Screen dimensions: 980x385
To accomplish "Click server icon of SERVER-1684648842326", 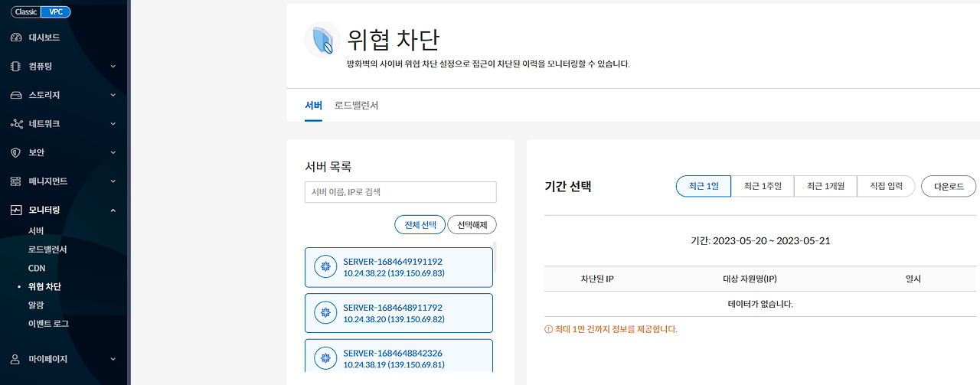I will coord(326,358).
